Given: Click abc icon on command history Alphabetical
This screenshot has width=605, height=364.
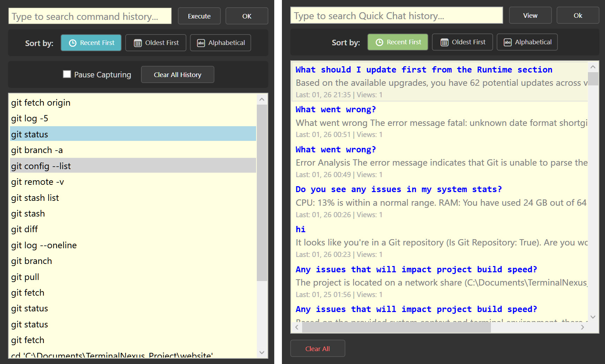Looking at the screenshot, I should pyautogui.click(x=201, y=43).
